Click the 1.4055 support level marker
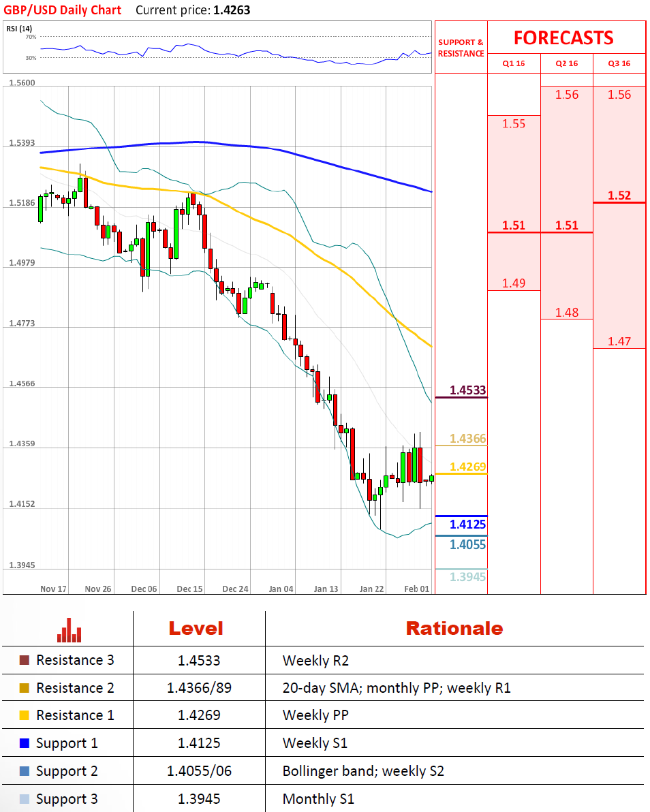 click(x=467, y=544)
